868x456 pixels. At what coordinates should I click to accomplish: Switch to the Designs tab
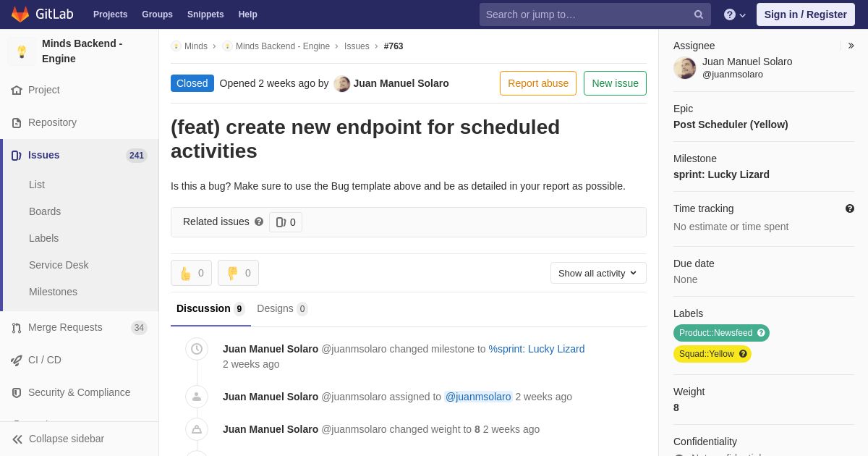pyautogui.click(x=281, y=308)
